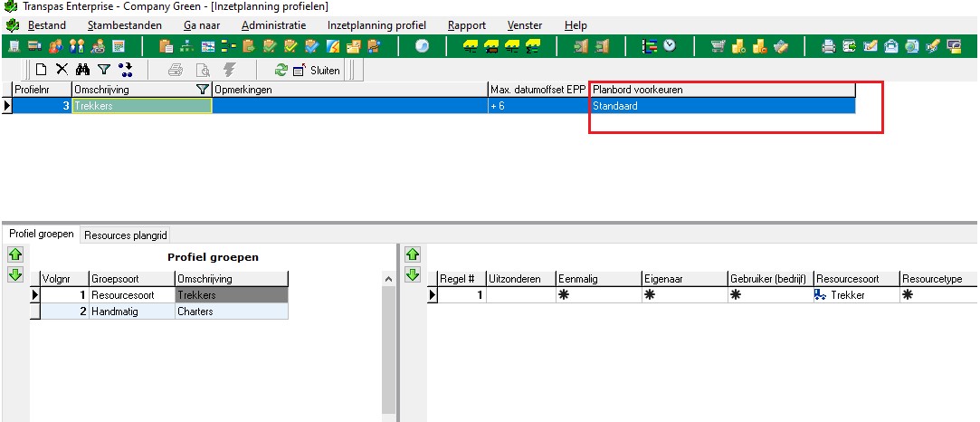This screenshot has width=980, height=422.
Task: Open the envelope mail icon
Action: coord(891,46)
